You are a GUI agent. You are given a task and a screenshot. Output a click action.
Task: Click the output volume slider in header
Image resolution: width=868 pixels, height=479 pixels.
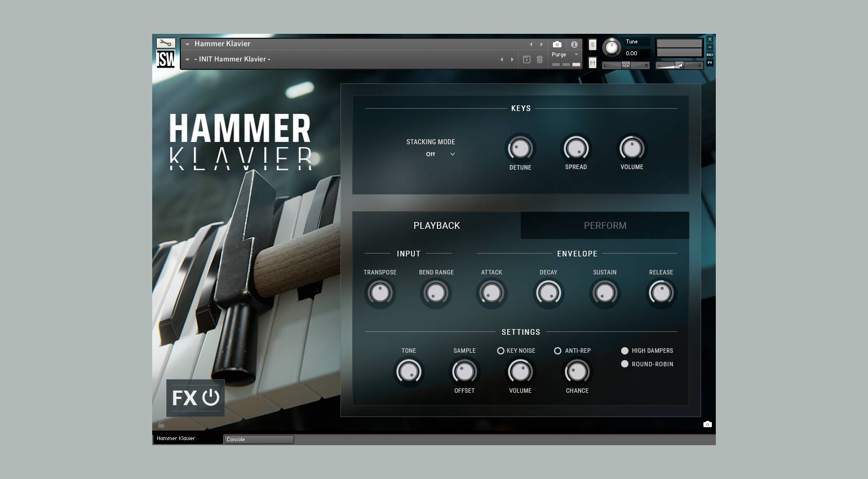679,65
